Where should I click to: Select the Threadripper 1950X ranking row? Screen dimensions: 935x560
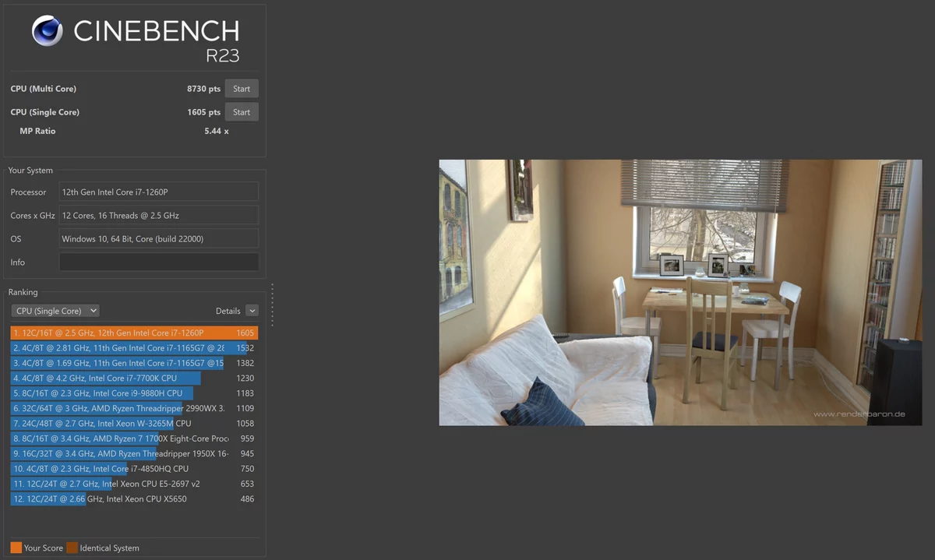(134, 453)
